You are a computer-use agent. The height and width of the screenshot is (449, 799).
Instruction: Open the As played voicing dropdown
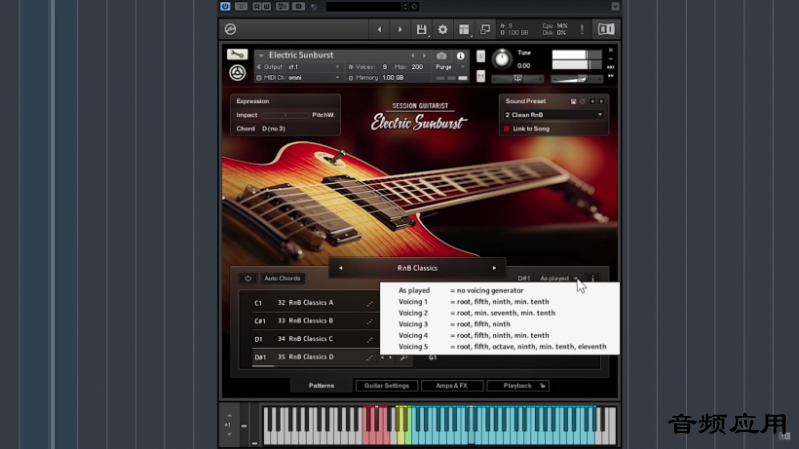pyautogui.click(x=558, y=278)
